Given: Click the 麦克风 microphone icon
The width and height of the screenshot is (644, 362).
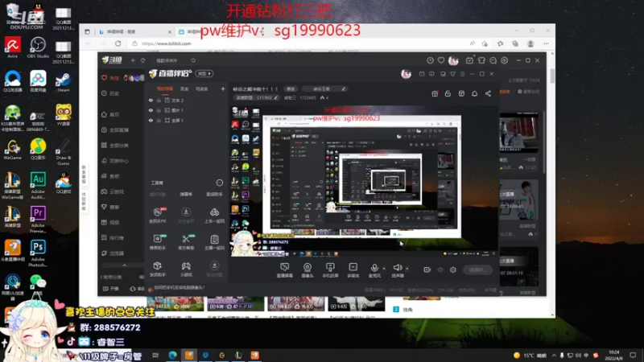Looking at the screenshot, I should point(374,268).
